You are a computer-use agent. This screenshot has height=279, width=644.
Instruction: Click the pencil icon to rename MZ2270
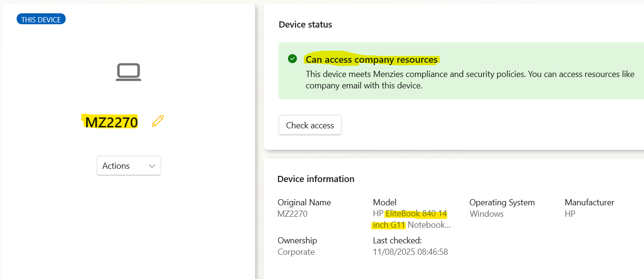(x=158, y=121)
